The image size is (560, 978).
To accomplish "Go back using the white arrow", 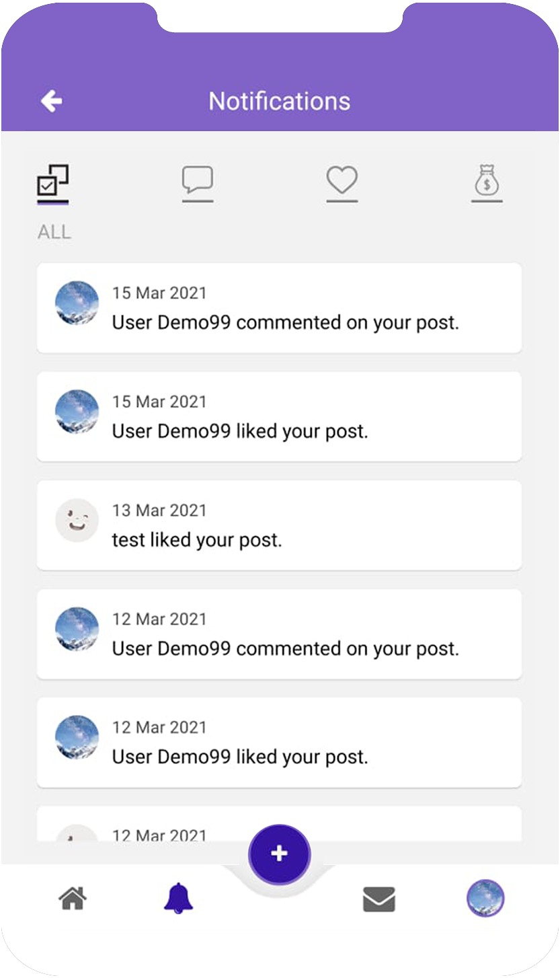I will [51, 102].
